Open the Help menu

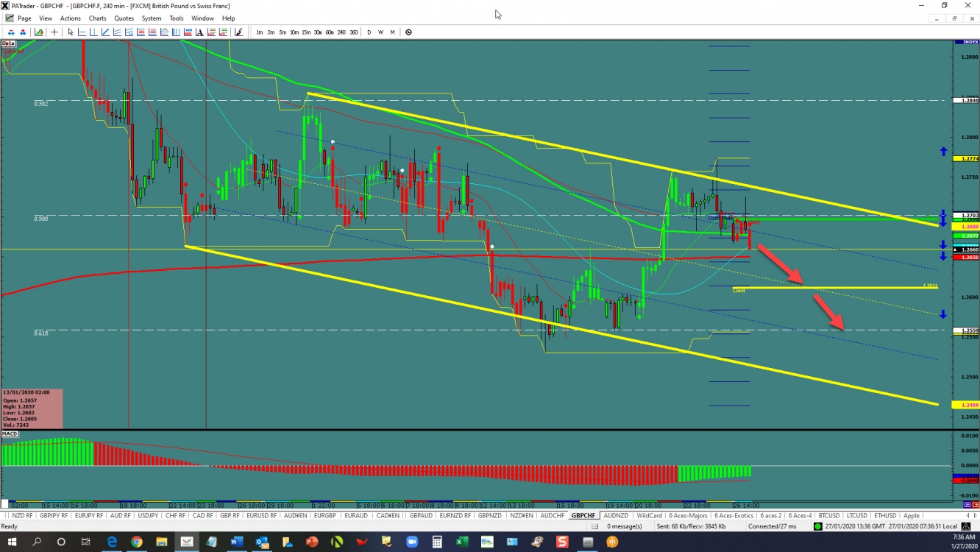228,18
